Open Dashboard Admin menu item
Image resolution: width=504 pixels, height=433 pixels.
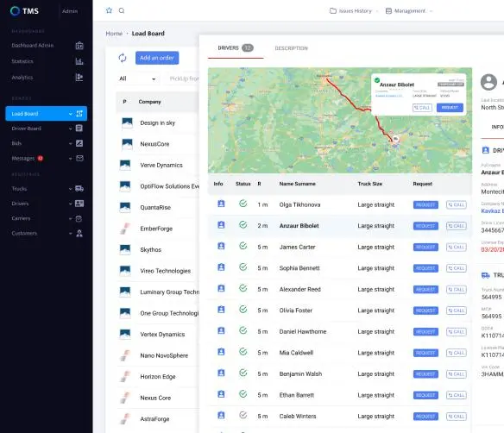tap(33, 46)
